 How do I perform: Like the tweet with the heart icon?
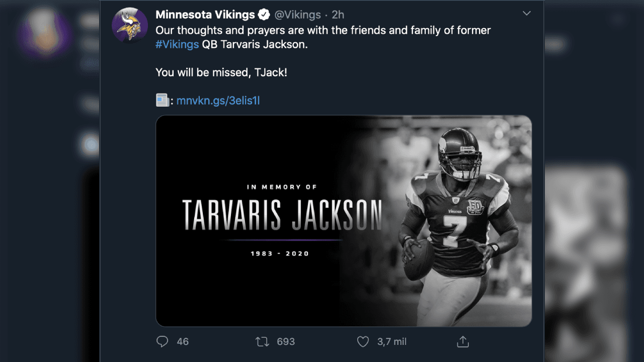[363, 342]
